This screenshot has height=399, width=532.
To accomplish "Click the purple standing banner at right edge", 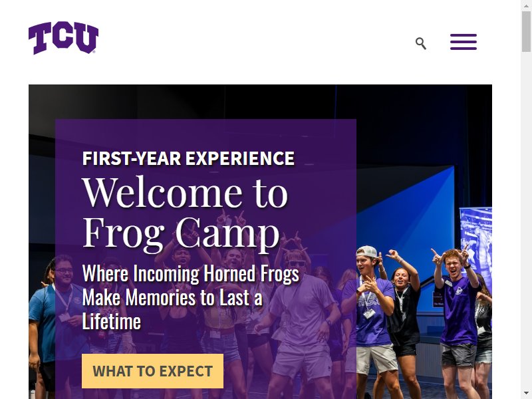I will tap(476, 237).
